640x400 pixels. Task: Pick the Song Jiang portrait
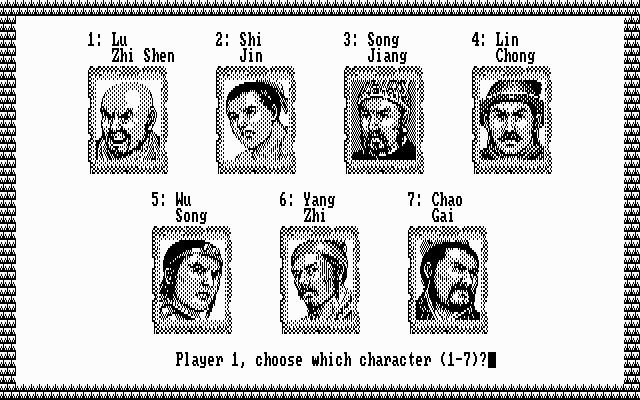point(384,120)
